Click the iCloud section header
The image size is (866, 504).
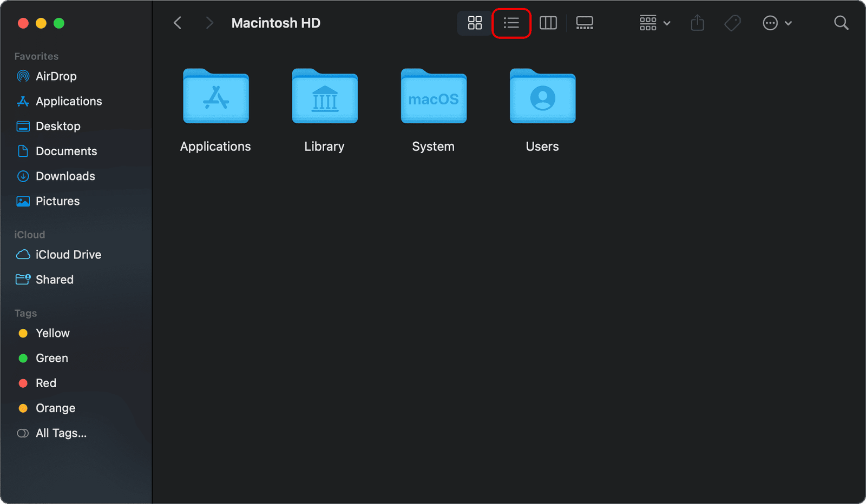30,235
